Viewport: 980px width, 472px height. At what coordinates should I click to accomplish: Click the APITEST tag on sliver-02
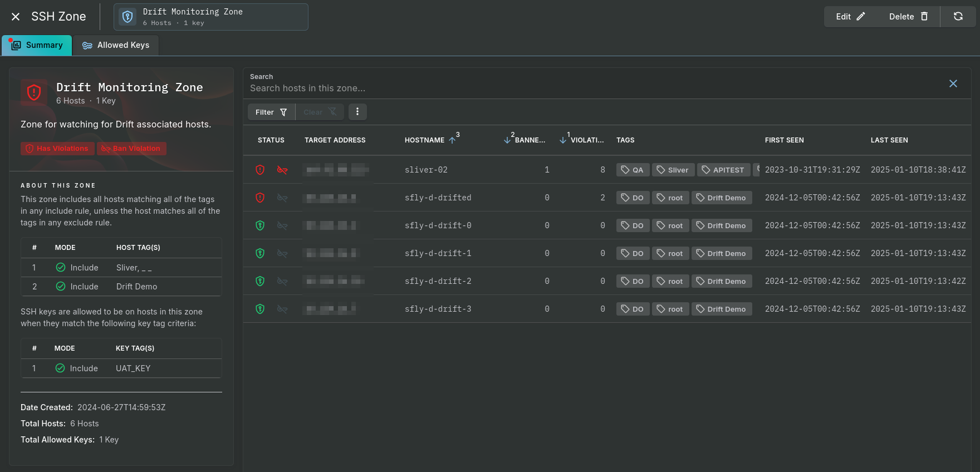(723, 170)
